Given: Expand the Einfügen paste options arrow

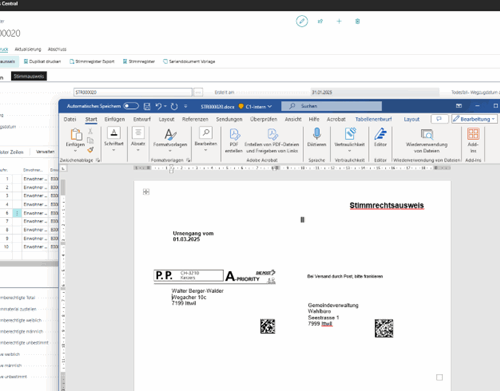Looking at the screenshot, I should pos(75,150).
